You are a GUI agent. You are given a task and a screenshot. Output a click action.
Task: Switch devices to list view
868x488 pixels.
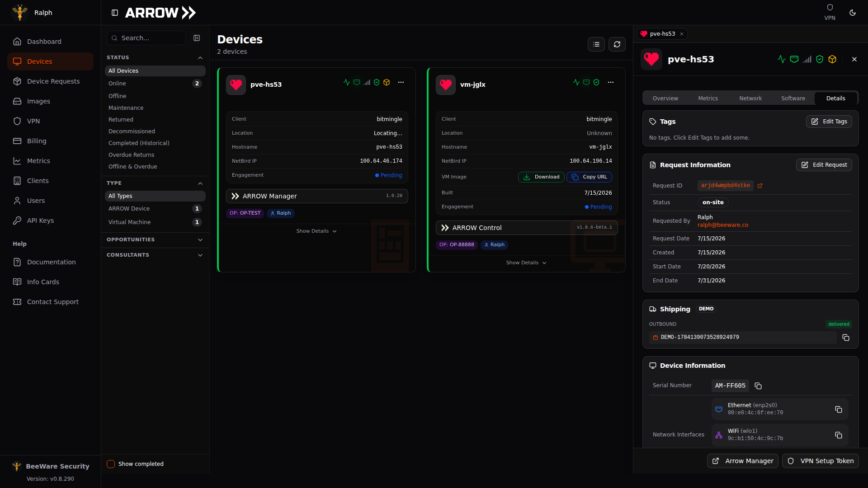click(x=596, y=44)
